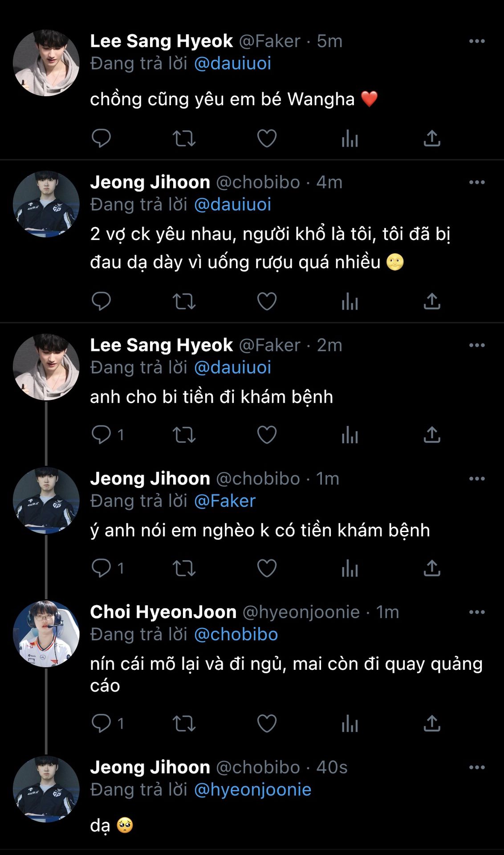Share Jeong Jihoon's '2 vợ ck' tweet

pos(432,301)
